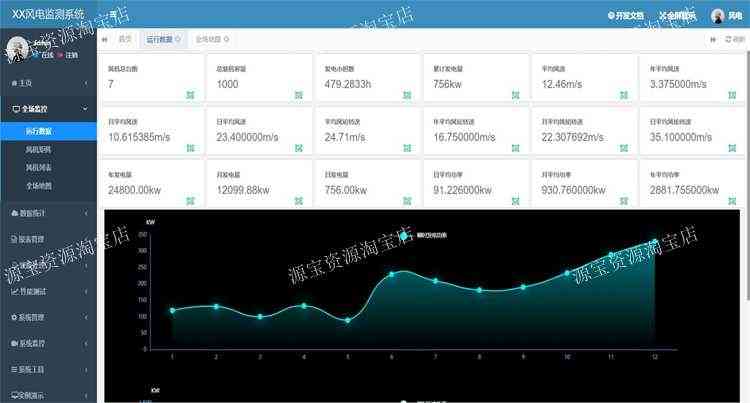Switch to the 首页 tab
Viewport: 750px width, 403px height.
click(x=124, y=39)
